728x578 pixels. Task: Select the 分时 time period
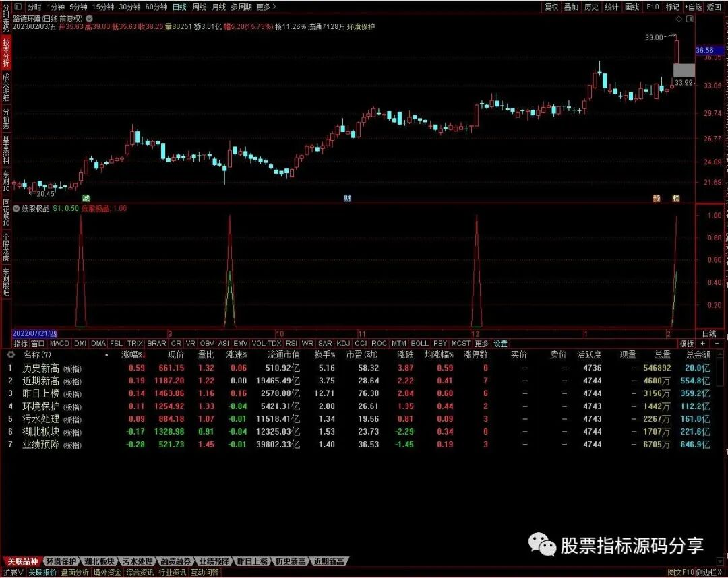34,7
